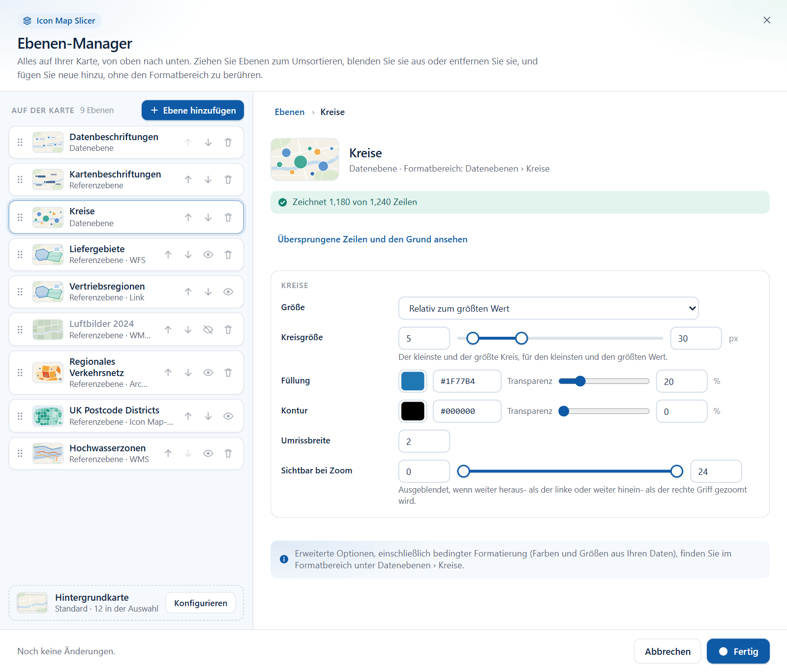
Task: Hide the Vertriebsregionen layer
Action: point(228,292)
